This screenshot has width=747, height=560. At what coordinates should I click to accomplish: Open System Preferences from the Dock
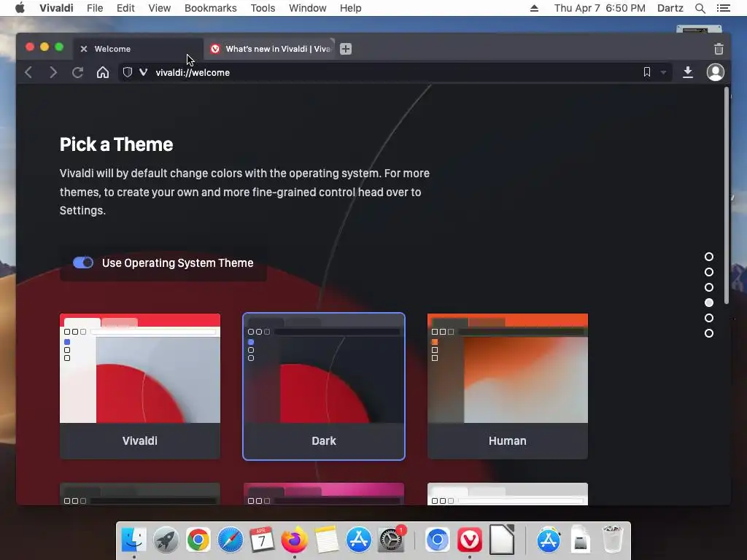(x=391, y=540)
